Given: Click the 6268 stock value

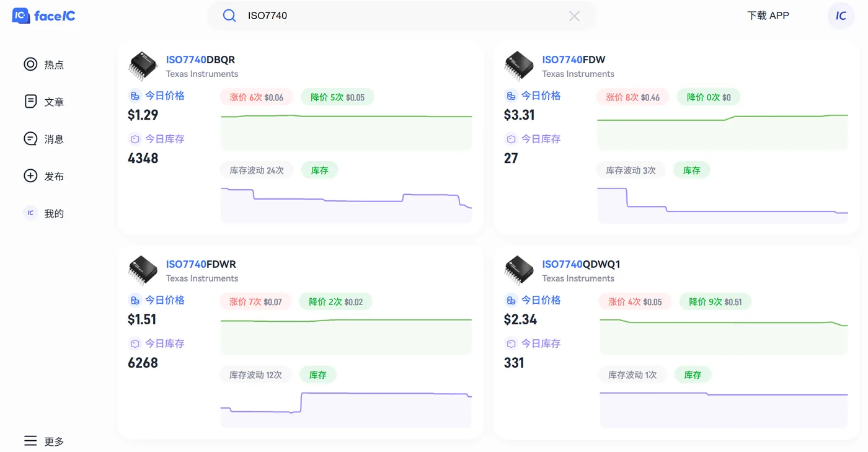Looking at the screenshot, I should (143, 363).
